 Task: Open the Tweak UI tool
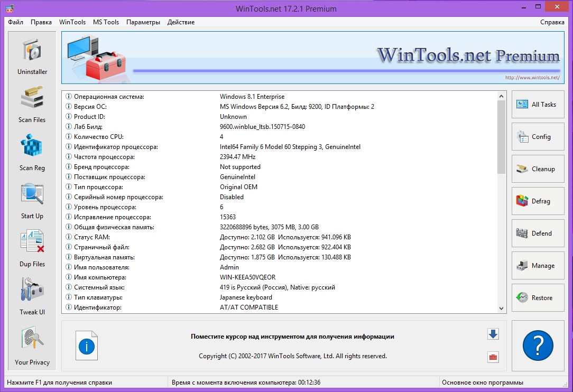point(32,297)
